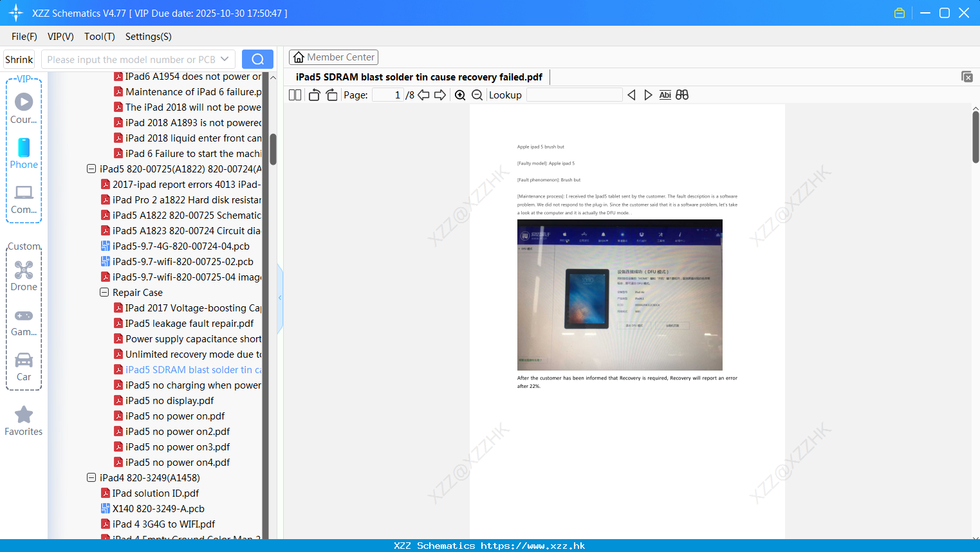
Task: Open the Member Center
Action: pyautogui.click(x=333, y=57)
